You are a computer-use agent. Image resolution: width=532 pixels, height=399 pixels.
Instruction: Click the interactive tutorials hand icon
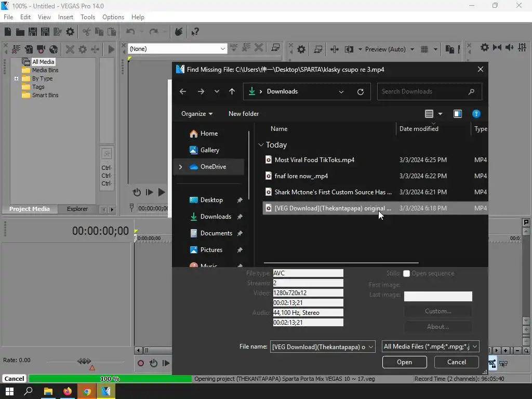(179, 32)
